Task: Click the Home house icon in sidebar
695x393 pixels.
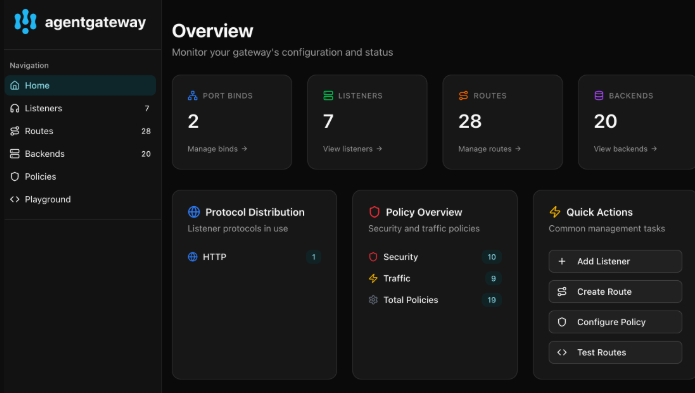Action: pyautogui.click(x=15, y=86)
